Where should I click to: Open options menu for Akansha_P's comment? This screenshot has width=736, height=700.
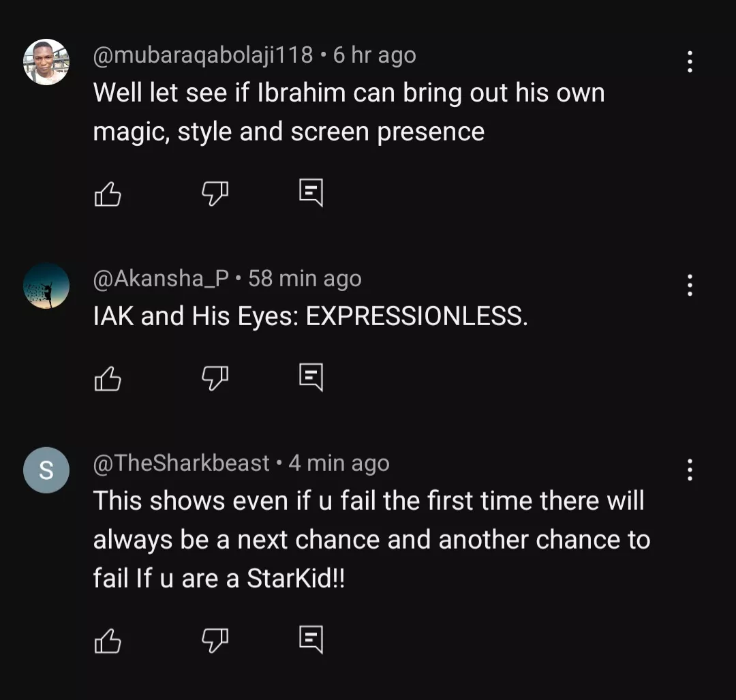[690, 285]
